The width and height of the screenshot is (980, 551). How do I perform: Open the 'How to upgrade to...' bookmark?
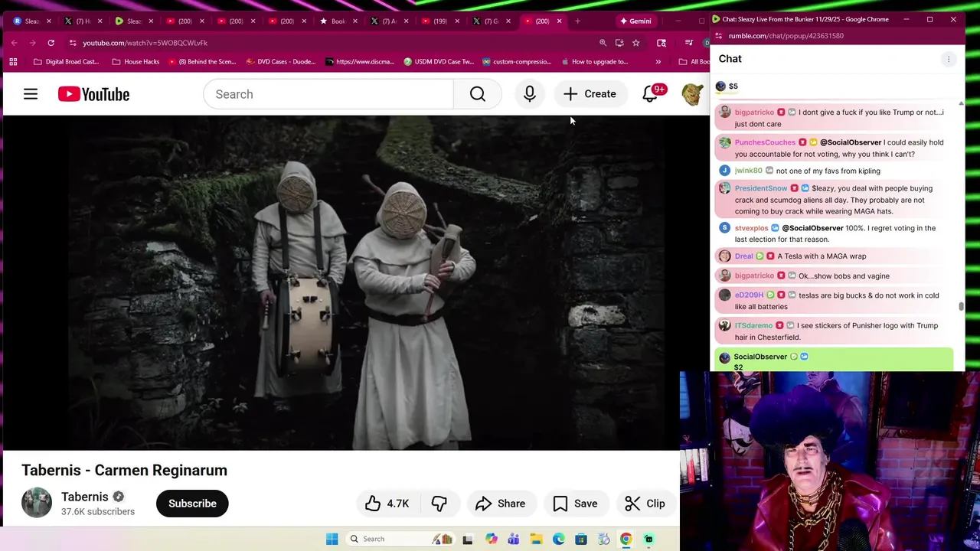(595, 61)
